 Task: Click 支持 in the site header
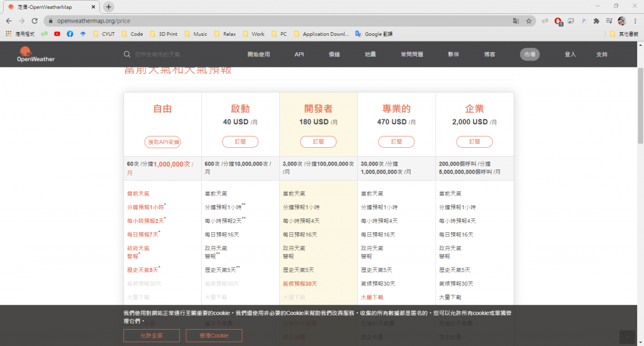(602, 54)
